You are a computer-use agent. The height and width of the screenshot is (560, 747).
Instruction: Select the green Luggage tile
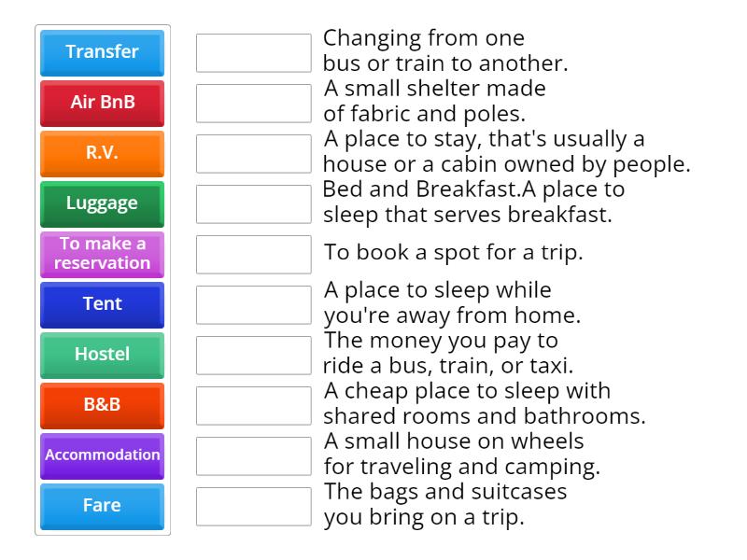click(x=103, y=203)
